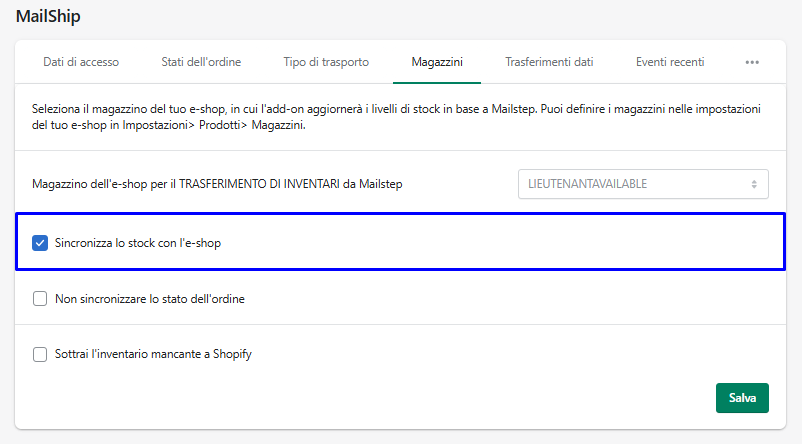Click the 'Sottrai l'inventario mancante' label text

pos(153,353)
